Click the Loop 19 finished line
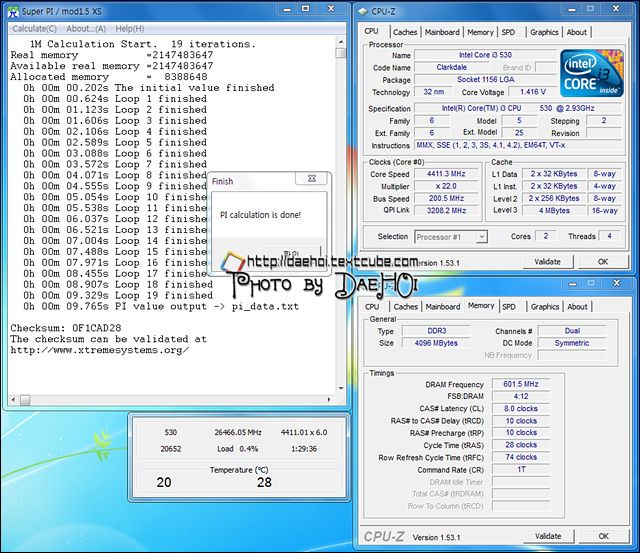This screenshot has height=553, width=640. [118, 295]
